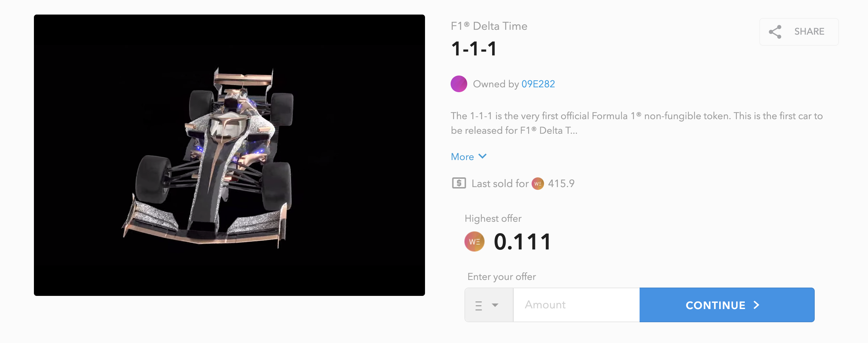Click the CONTINUE button
Screen dimensions: 868x343
727,305
